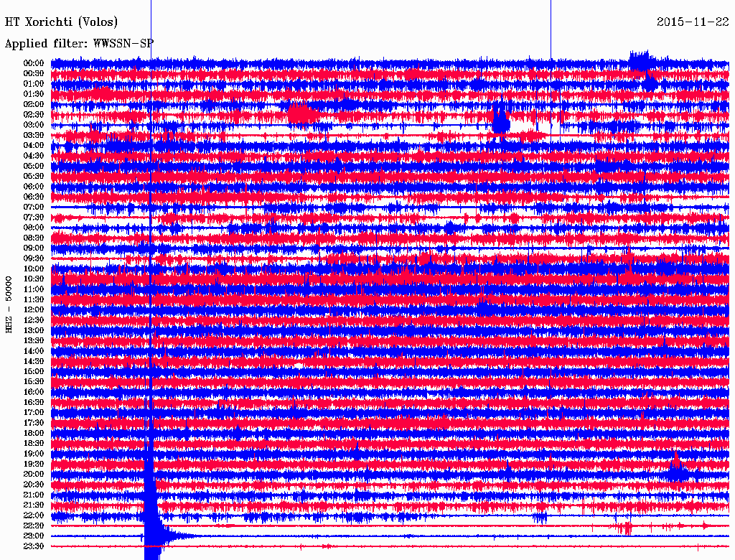Screen dimensions: 735x560
Task: Click the 22:30 time label
Action: (33, 526)
